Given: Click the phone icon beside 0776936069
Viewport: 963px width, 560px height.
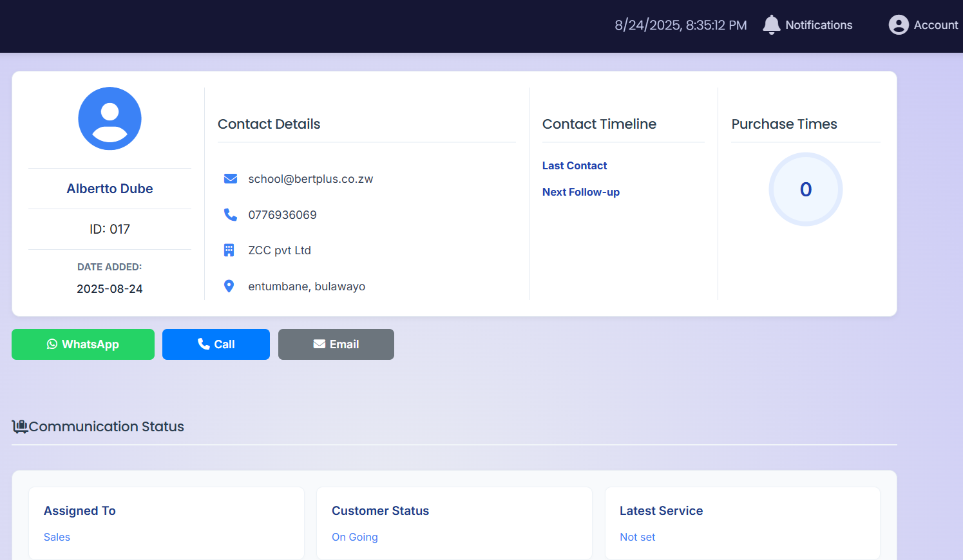Looking at the screenshot, I should [230, 214].
